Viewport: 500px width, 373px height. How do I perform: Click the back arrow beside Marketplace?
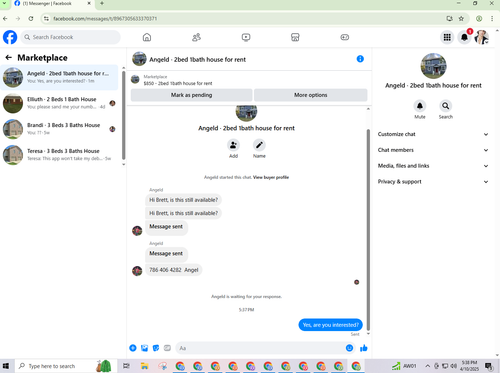9,58
